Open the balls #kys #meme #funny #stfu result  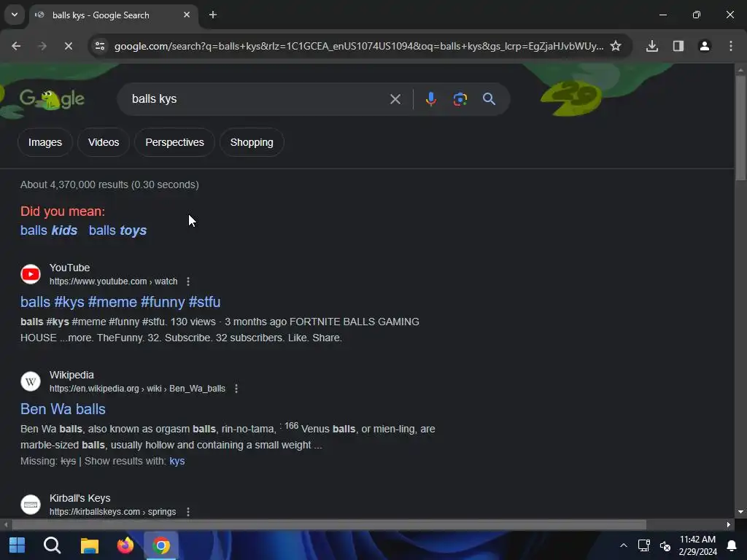(x=120, y=302)
